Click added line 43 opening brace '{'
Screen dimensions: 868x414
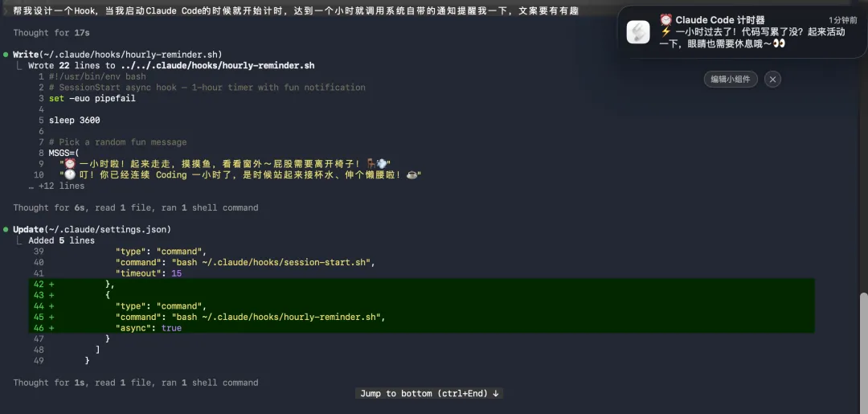tap(108, 295)
